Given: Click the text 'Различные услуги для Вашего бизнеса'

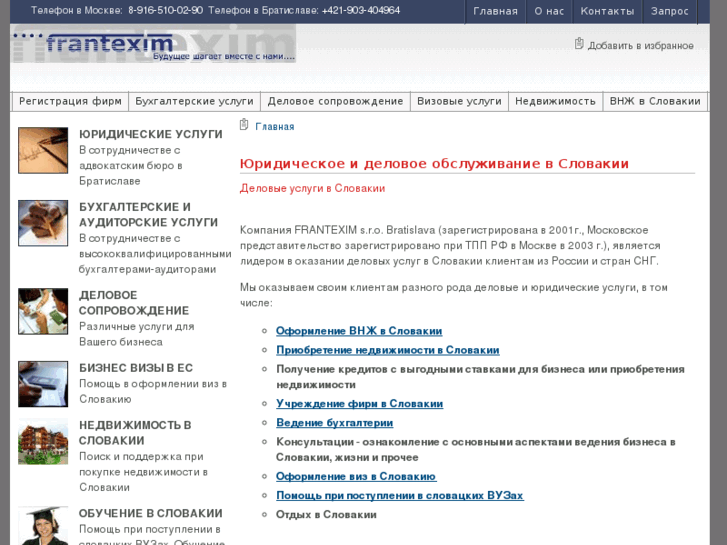Looking at the screenshot, I should (x=137, y=334).
